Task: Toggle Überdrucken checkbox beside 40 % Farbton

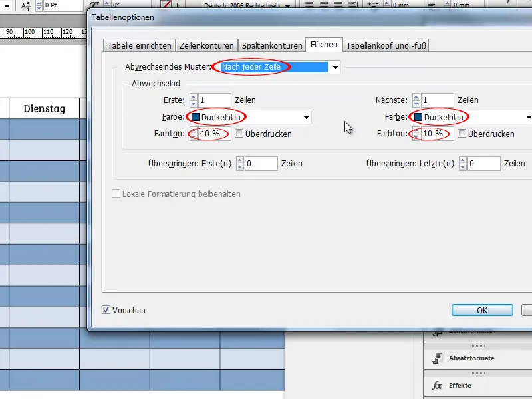Action: (239, 134)
